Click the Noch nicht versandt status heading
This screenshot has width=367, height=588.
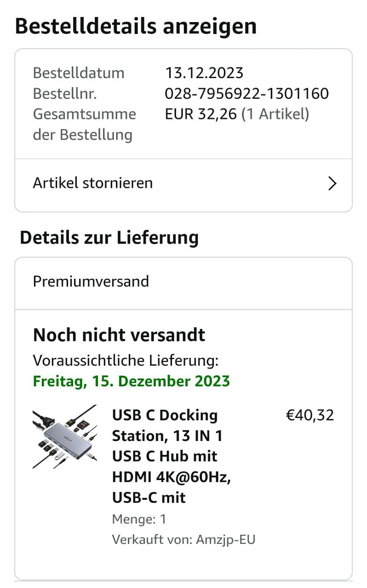(119, 335)
